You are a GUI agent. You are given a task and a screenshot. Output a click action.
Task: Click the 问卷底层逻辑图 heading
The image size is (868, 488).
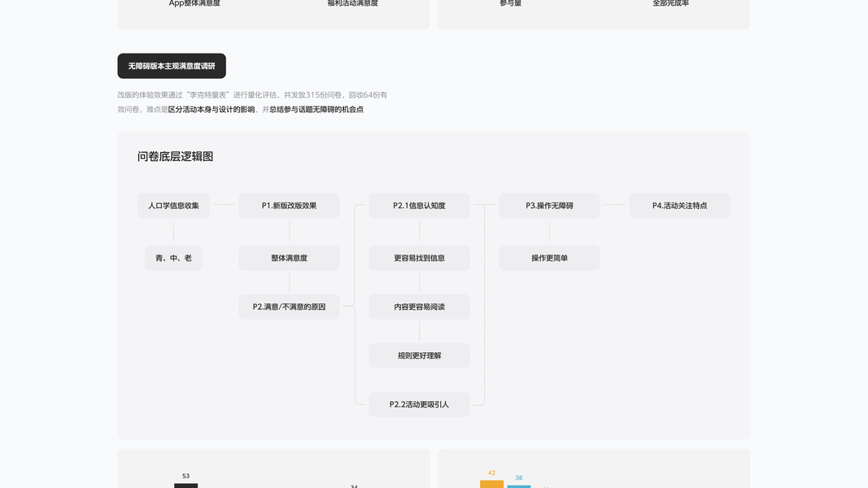click(175, 157)
